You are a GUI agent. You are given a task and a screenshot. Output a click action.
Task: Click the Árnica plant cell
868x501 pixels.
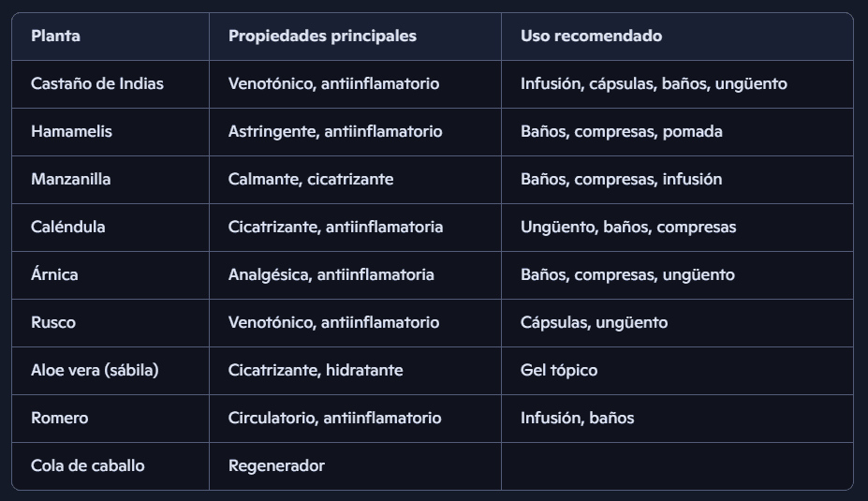point(54,274)
